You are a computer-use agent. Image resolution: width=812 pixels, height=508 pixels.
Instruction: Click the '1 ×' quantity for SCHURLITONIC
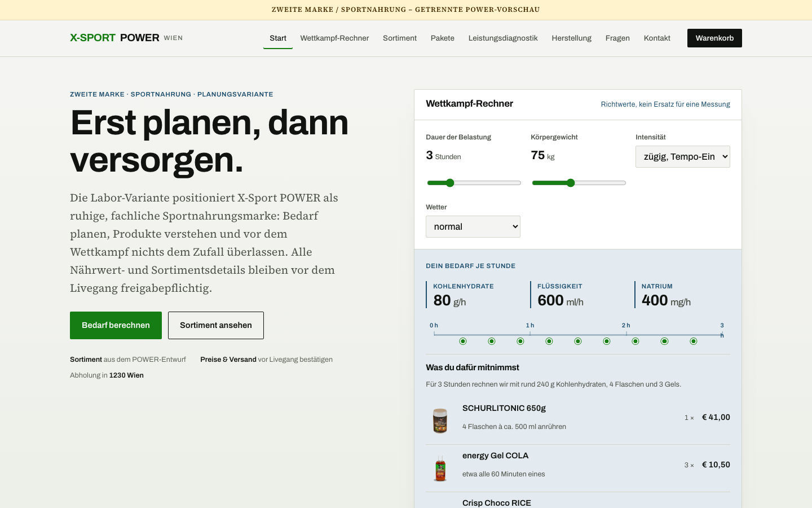(x=689, y=418)
